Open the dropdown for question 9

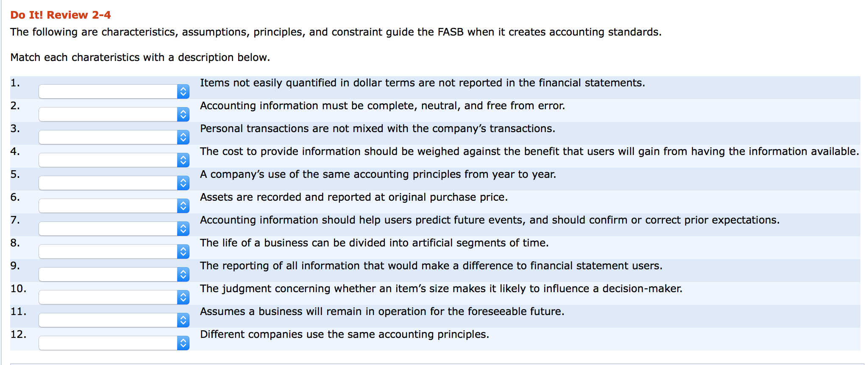pos(114,274)
